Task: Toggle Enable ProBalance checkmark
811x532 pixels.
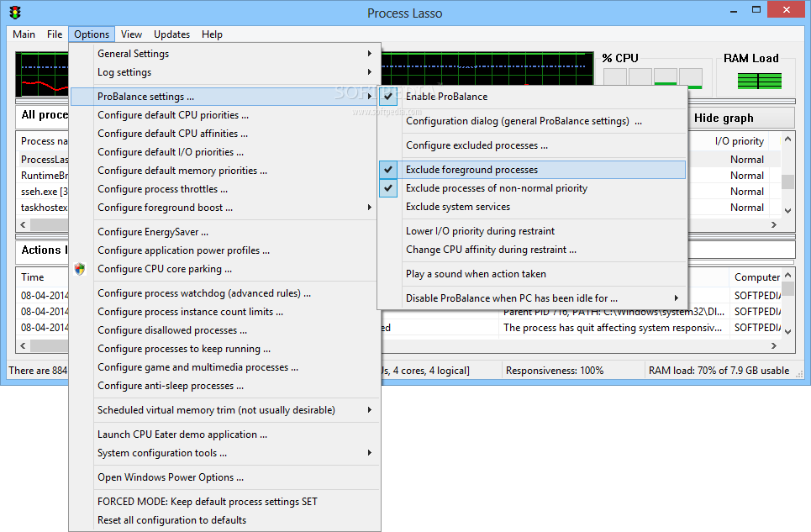Action: click(388, 96)
